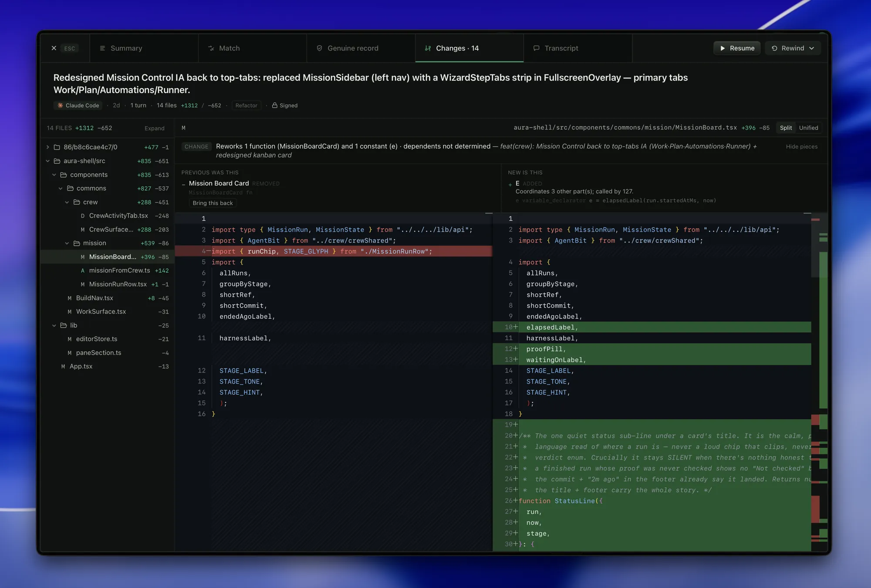Open CrewSurface file in the tree
This screenshot has height=588, width=871.
point(107,230)
